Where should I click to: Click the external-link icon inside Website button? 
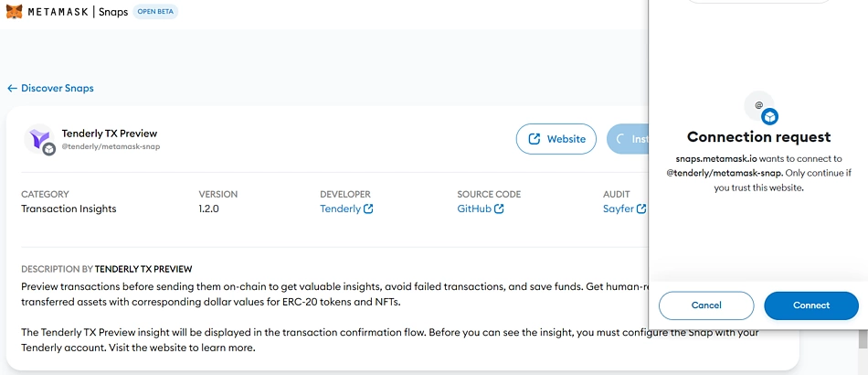[535, 139]
